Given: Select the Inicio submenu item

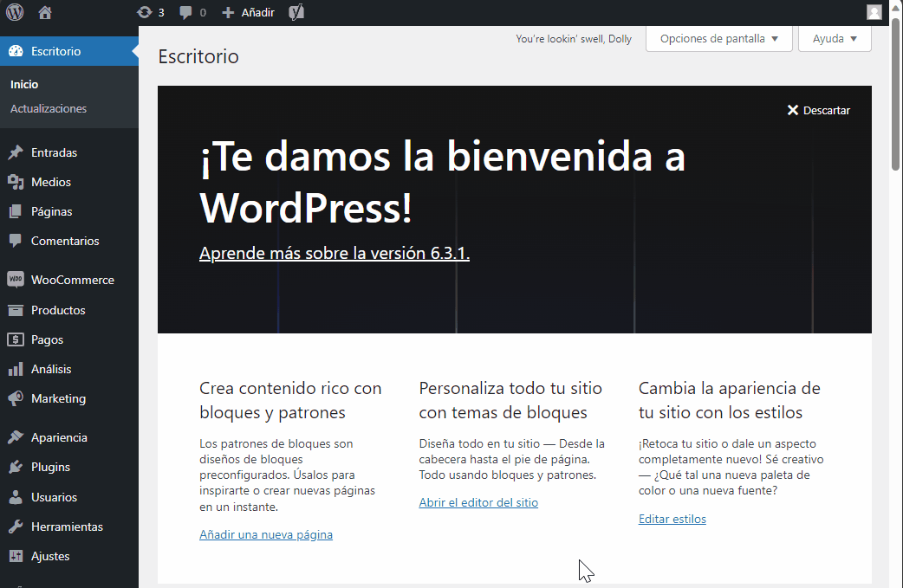Looking at the screenshot, I should (x=24, y=84).
